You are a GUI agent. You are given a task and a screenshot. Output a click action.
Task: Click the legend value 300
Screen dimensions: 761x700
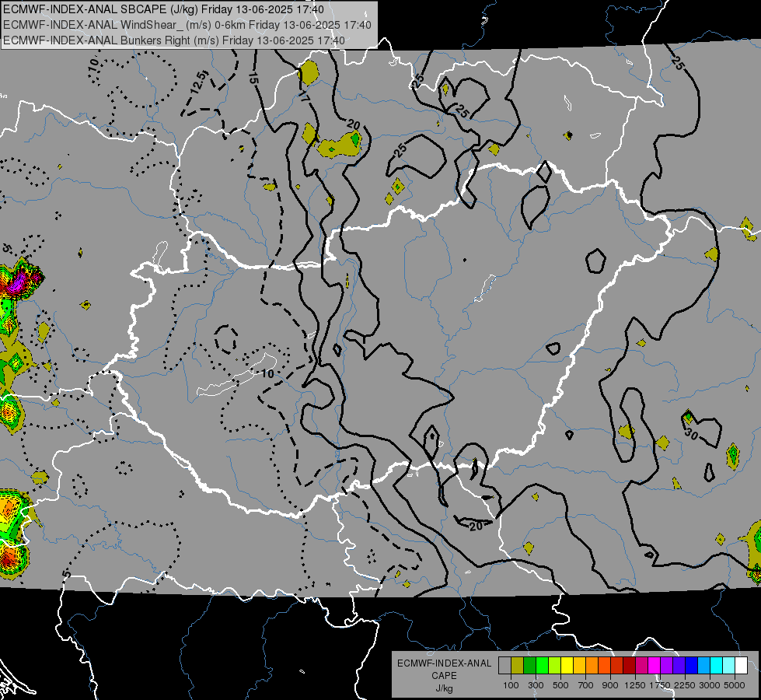(536, 685)
